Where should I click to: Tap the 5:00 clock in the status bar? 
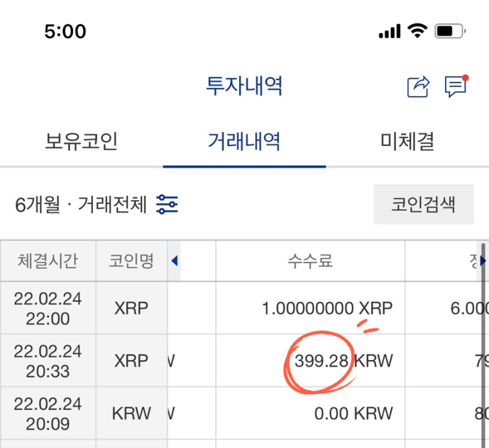pos(65,31)
